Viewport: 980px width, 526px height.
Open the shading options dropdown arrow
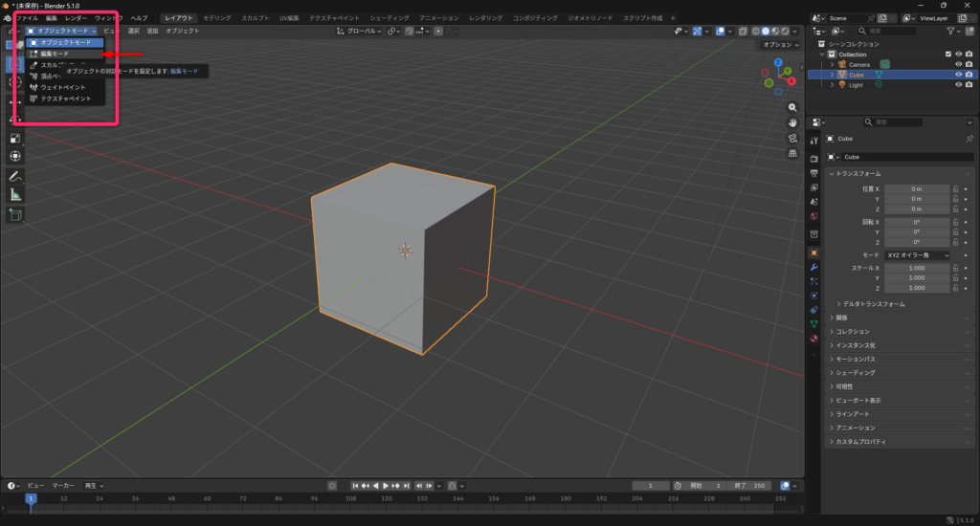coord(795,31)
